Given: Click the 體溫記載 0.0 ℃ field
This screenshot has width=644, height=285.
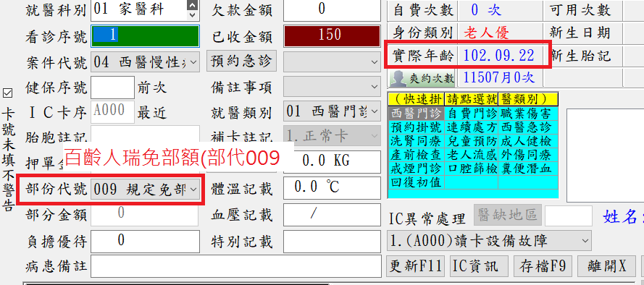Looking at the screenshot, I should click(x=332, y=189).
